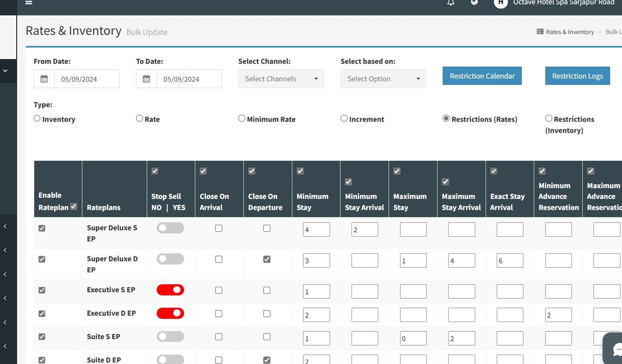Select the Inventory type radio

pyautogui.click(x=37, y=118)
